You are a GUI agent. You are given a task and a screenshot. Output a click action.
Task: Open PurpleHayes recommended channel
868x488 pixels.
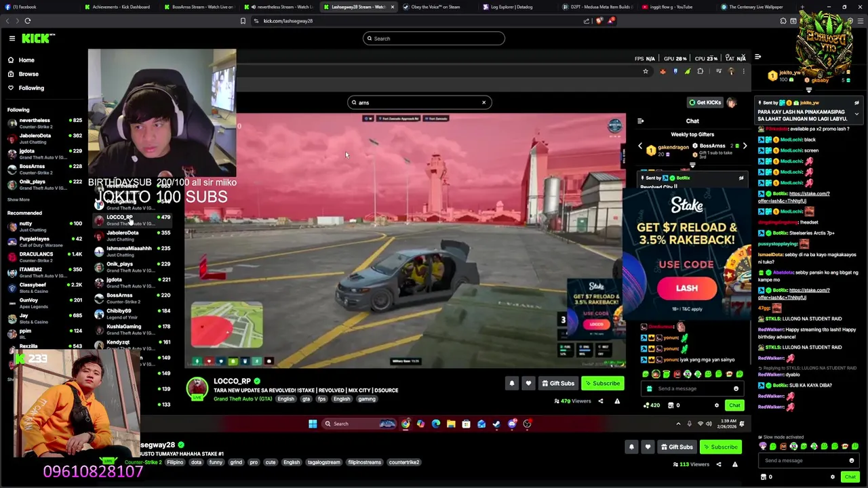44,241
